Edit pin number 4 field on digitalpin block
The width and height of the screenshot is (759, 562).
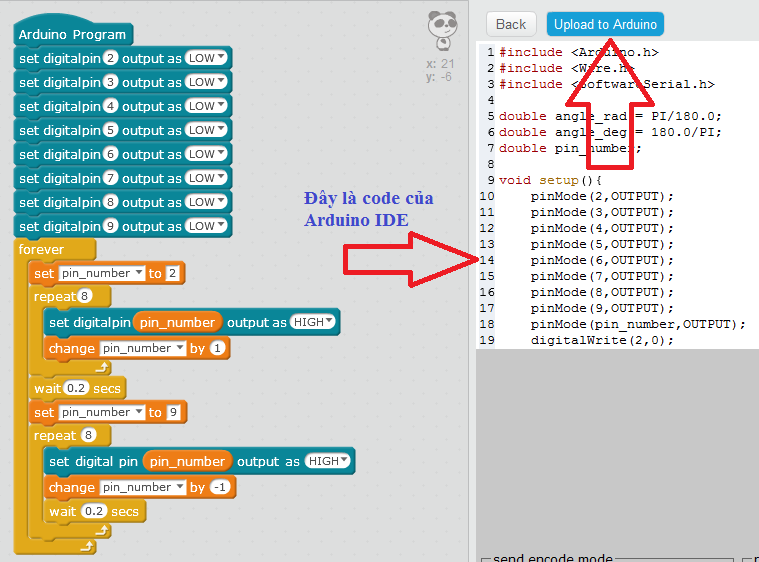pyautogui.click(x=110, y=106)
